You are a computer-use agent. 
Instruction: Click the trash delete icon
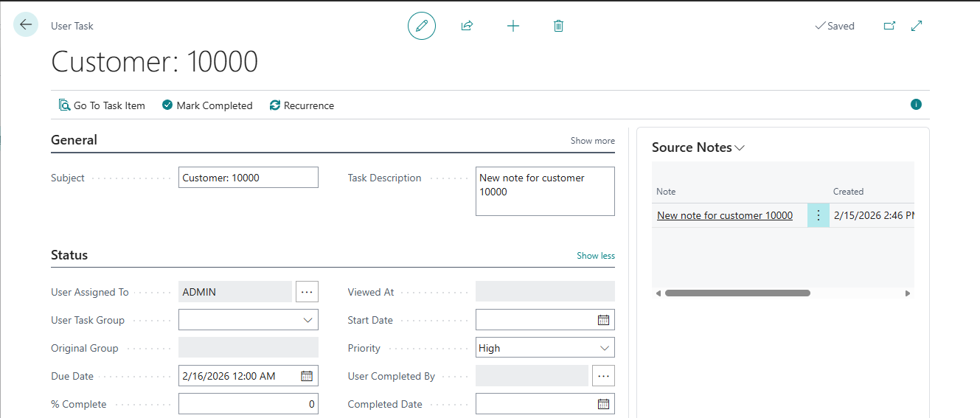(558, 26)
